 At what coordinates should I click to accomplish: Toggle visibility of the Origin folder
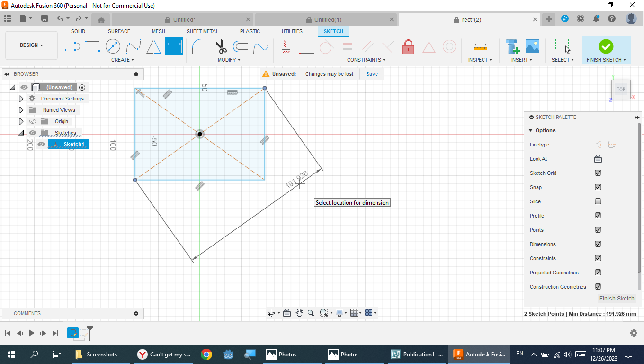click(x=33, y=121)
